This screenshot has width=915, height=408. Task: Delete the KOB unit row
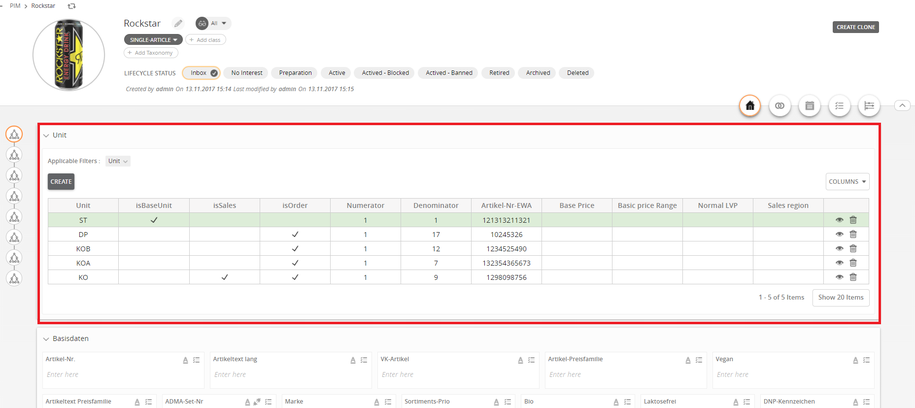point(853,249)
